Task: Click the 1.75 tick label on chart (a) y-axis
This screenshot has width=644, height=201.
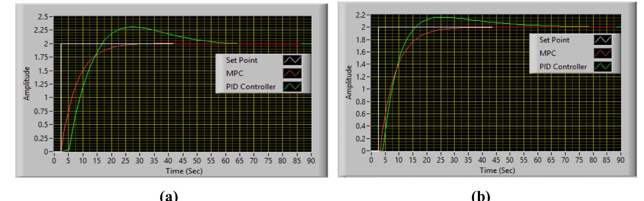Action: [x=40, y=57]
